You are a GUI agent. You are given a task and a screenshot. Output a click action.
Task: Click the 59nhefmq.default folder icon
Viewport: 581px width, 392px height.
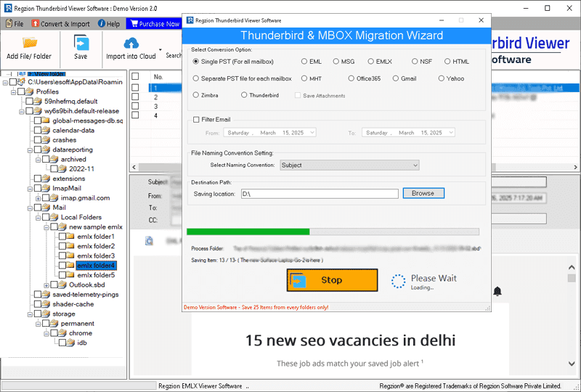pos(38,101)
